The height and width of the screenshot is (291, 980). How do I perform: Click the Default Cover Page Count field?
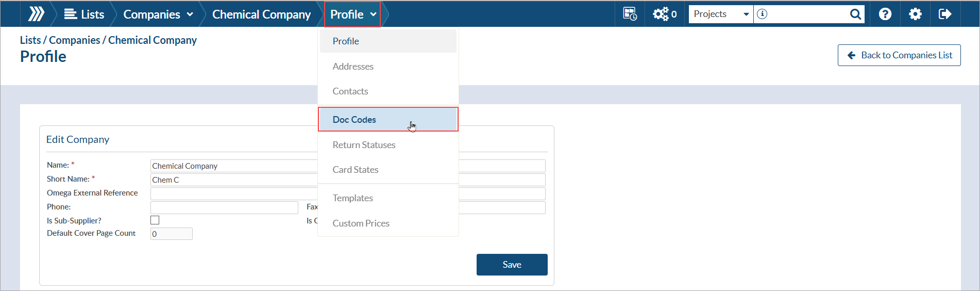point(171,234)
